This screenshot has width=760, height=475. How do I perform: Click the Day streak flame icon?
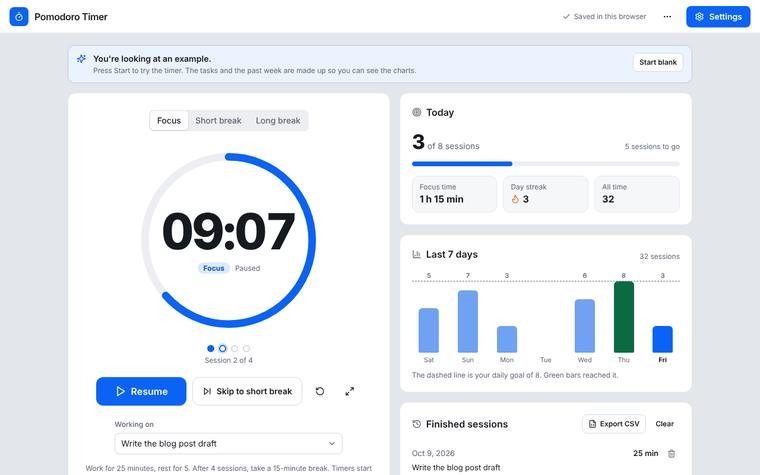[x=515, y=199]
